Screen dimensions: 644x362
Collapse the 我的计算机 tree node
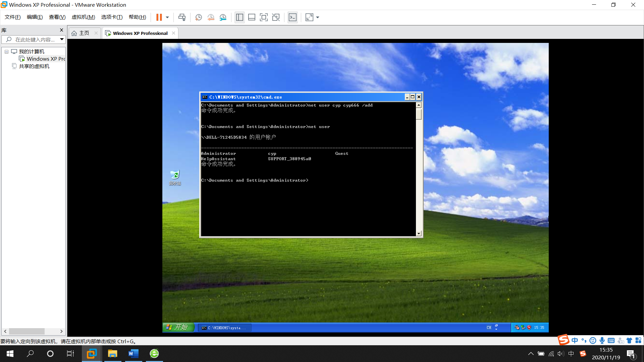[6, 52]
